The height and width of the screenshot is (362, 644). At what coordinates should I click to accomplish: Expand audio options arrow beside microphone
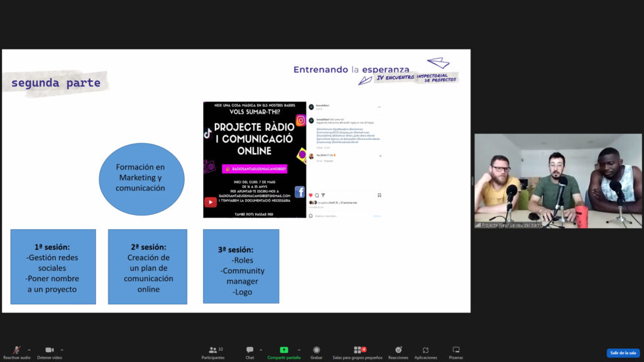(29, 350)
